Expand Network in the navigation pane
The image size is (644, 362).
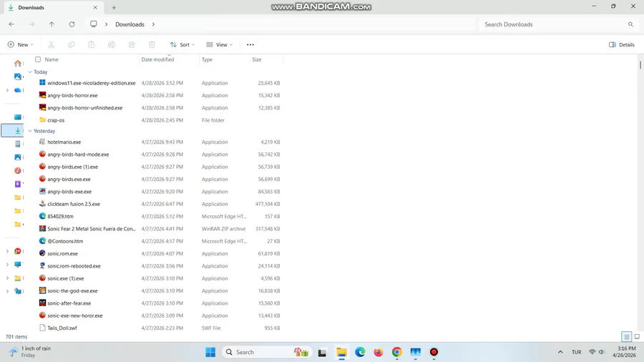tap(7, 291)
